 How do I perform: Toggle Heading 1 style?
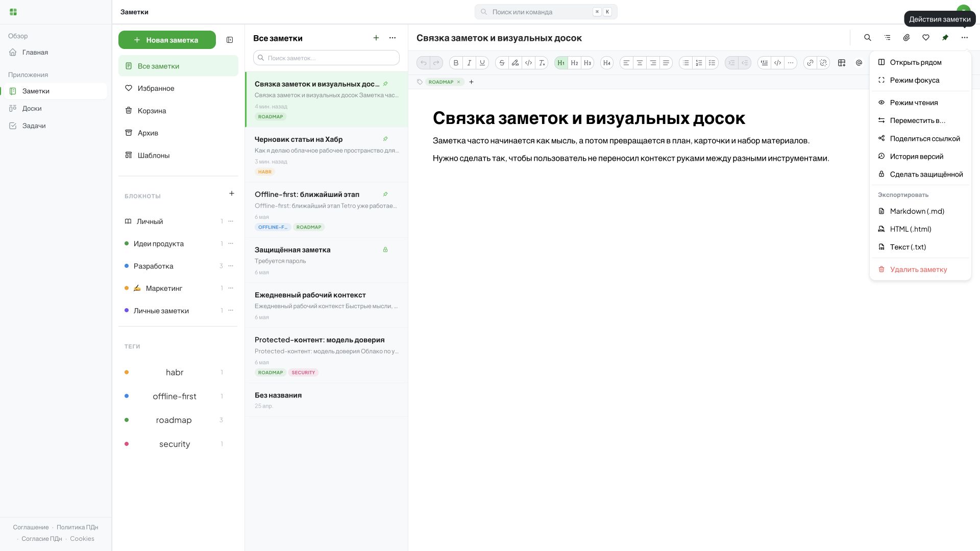(561, 63)
